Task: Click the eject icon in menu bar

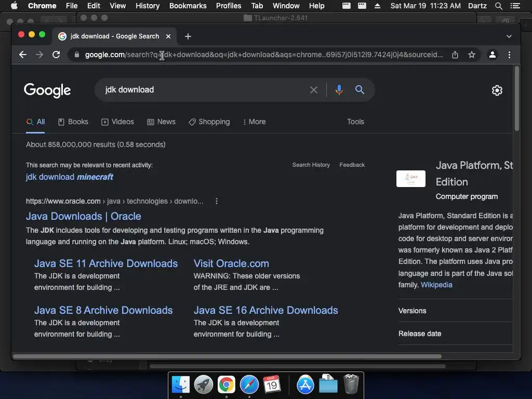Action: coord(377,6)
